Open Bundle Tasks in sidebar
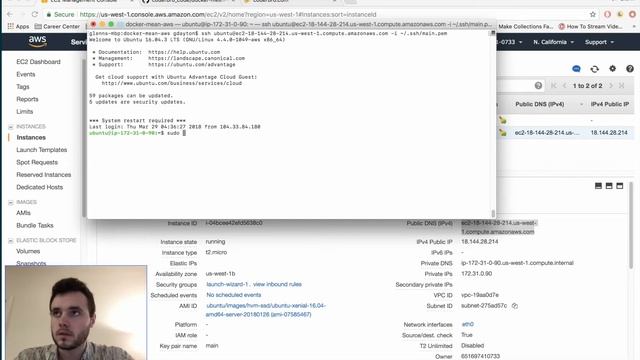The height and width of the screenshot is (360, 640). [x=35, y=225]
